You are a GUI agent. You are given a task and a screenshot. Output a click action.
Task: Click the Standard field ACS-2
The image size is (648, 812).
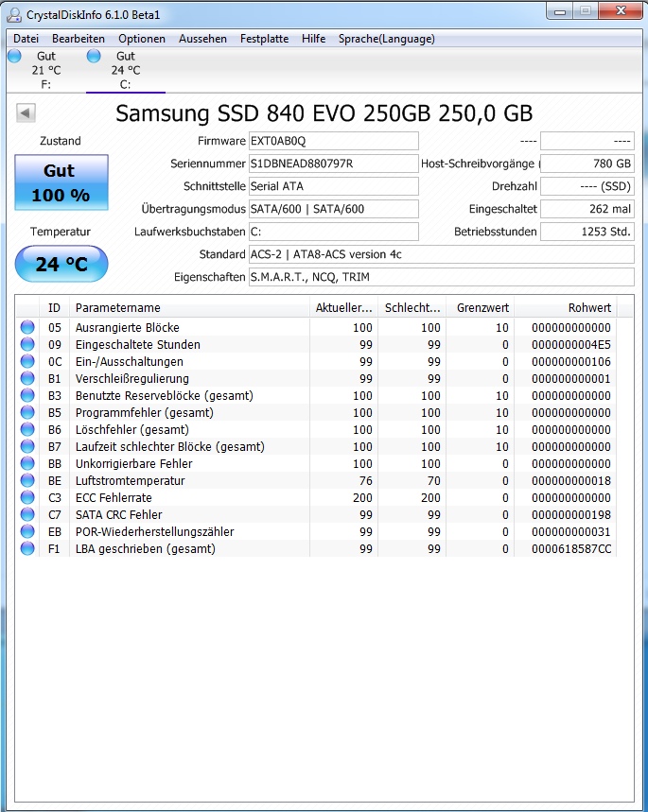(x=442, y=254)
